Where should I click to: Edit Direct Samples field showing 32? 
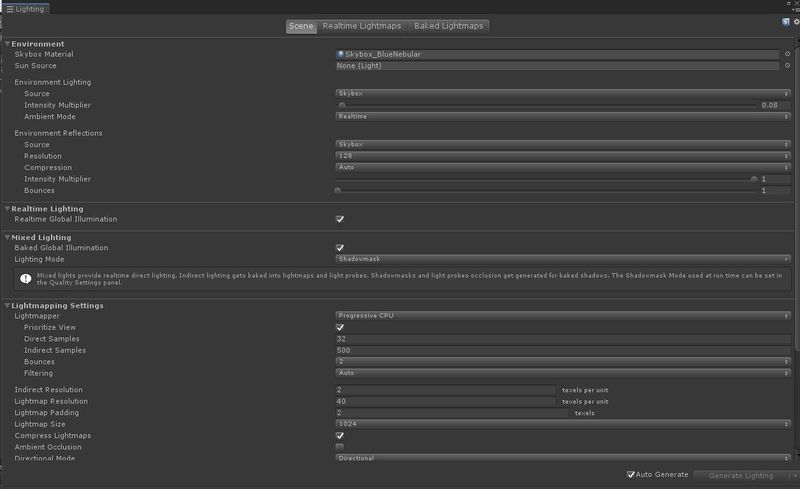pyautogui.click(x=563, y=339)
